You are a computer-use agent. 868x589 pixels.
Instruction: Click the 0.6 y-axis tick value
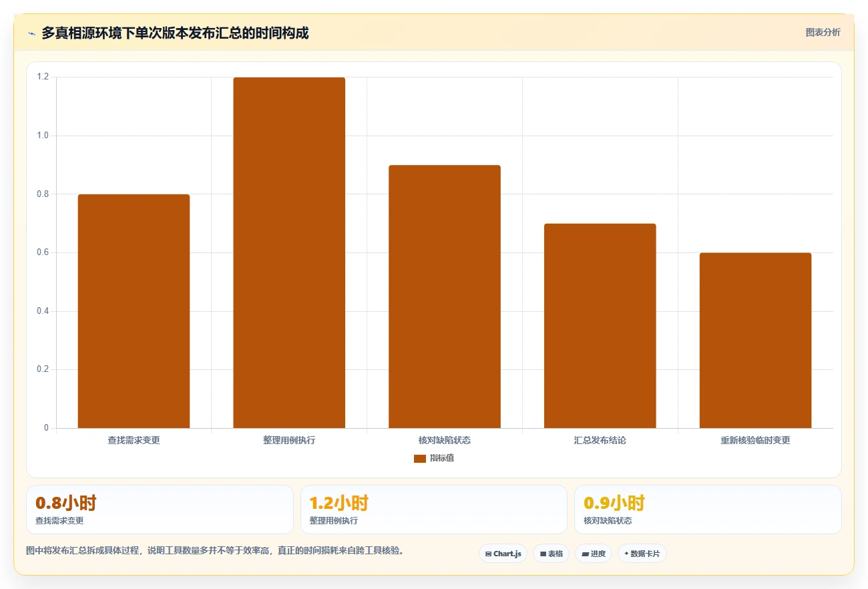43,252
